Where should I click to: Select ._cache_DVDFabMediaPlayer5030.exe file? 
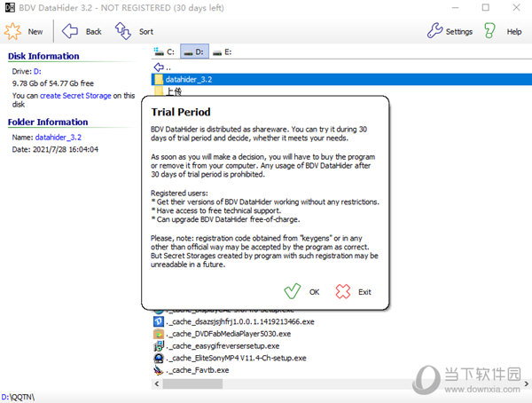pos(229,334)
